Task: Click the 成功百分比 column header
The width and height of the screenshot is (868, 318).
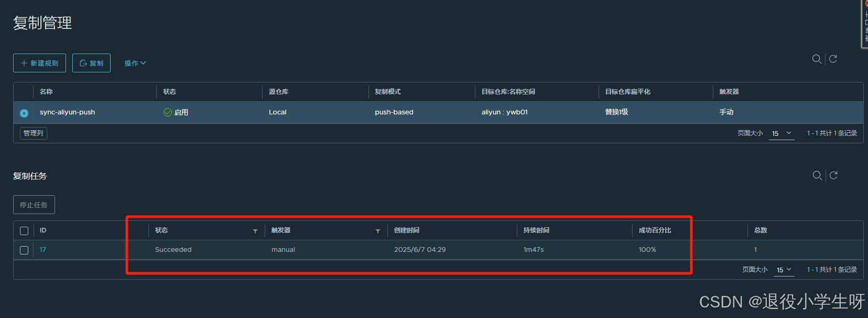Action: (x=655, y=230)
